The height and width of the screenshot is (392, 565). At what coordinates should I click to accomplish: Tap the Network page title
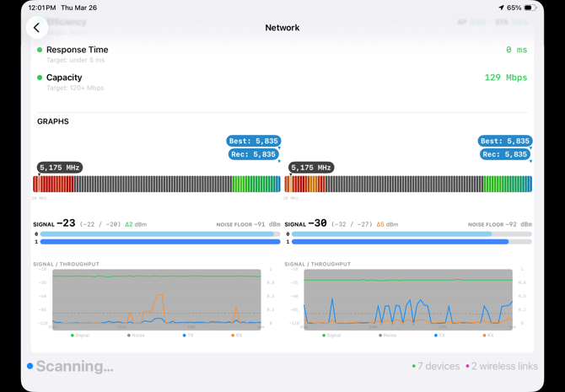(x=282, y=28)
